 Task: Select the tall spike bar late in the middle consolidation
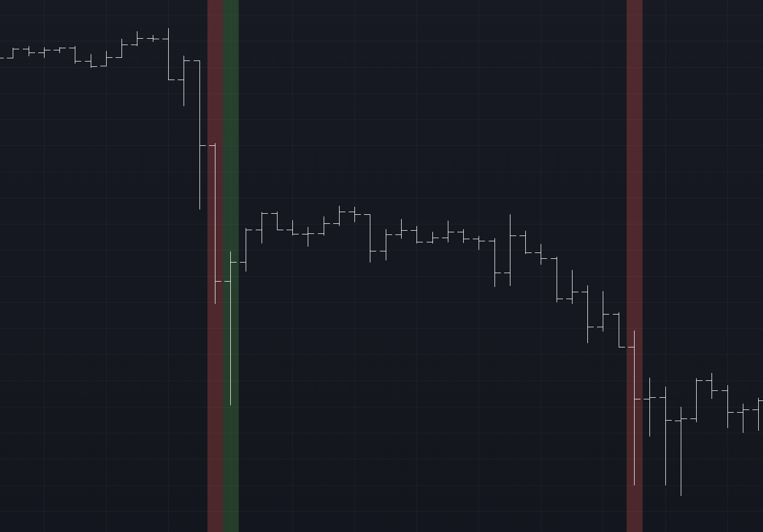click(510, 249)
